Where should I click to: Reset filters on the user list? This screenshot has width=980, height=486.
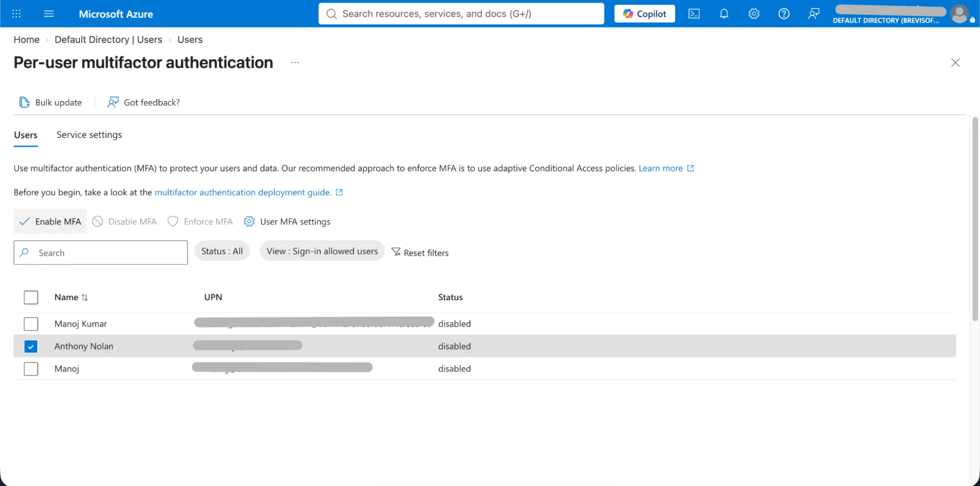[420, 253]
